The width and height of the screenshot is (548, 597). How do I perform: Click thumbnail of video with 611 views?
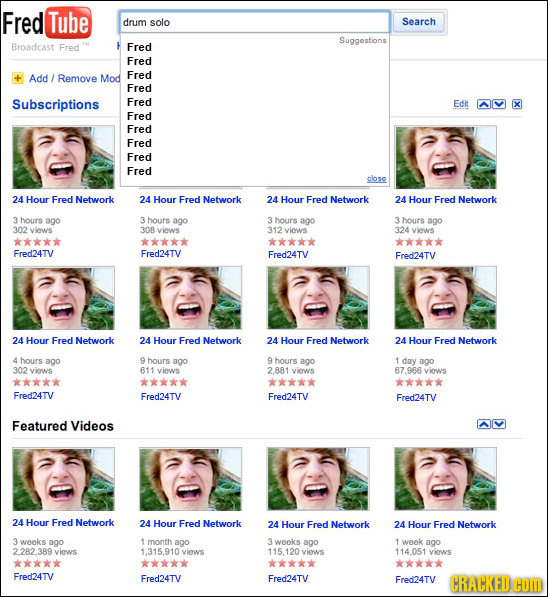(190, 298)
